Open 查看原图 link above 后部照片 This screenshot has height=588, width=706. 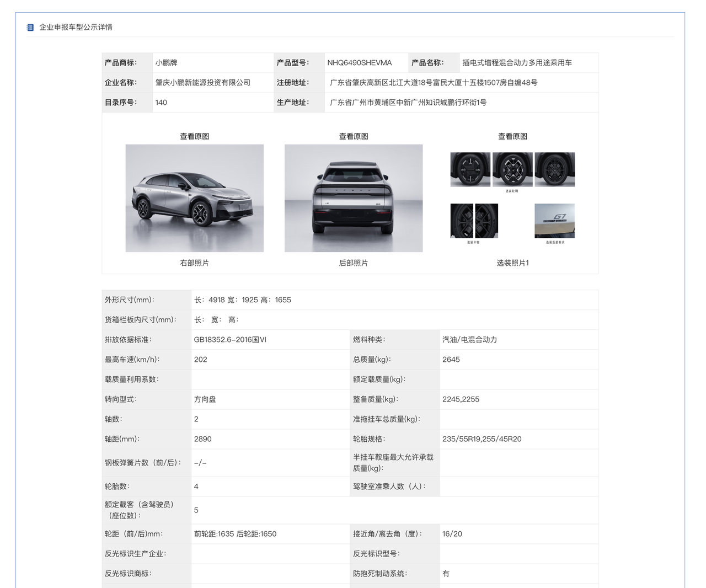[x=354, y=136]
